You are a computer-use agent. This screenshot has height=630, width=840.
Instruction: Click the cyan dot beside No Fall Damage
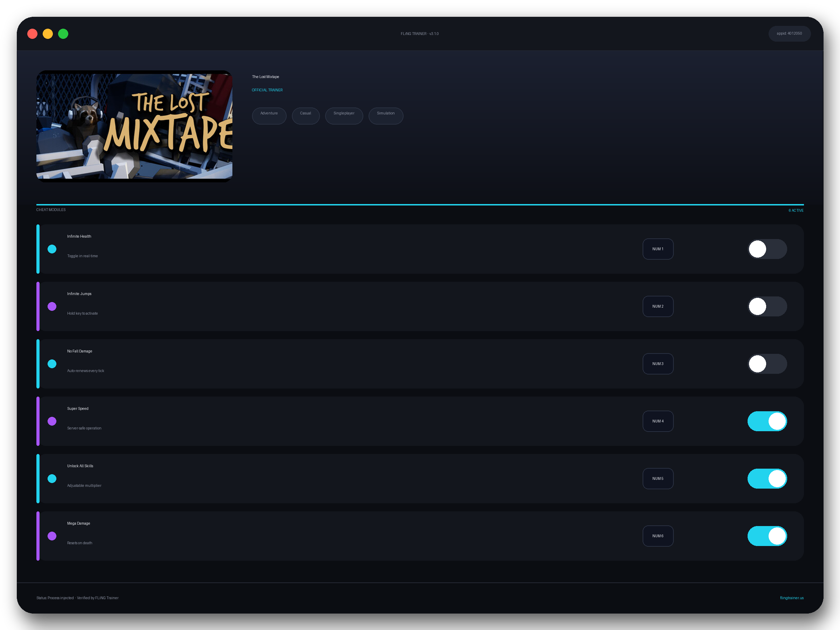tap(52, 364)
